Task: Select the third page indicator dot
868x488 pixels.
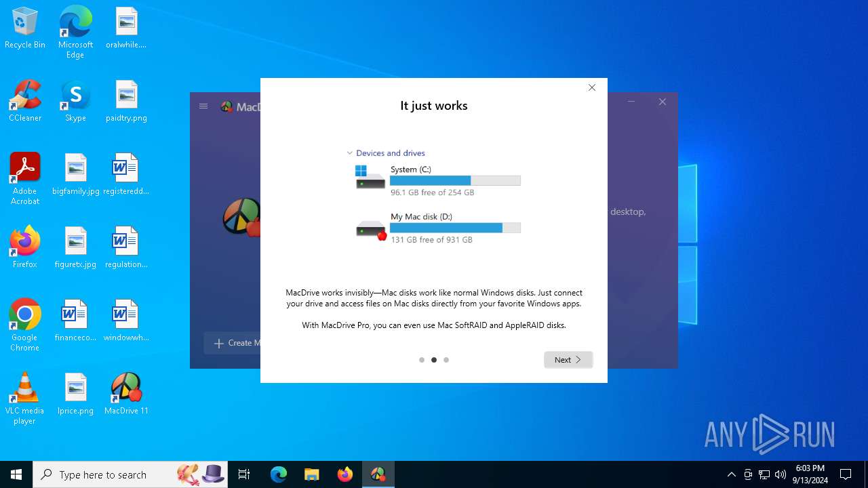Action: pyautogui.click(x=446, y=360)
